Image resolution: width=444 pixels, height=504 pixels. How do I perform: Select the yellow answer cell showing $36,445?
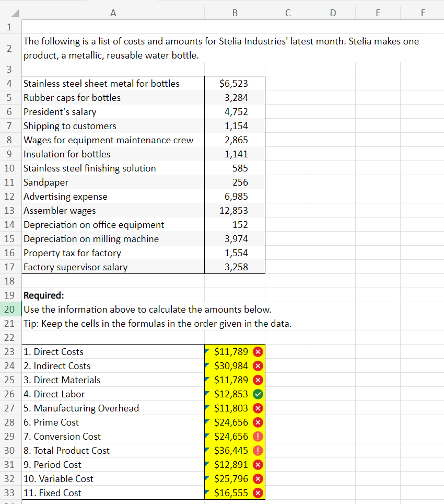pyautogui.click(x=235, y=451)
